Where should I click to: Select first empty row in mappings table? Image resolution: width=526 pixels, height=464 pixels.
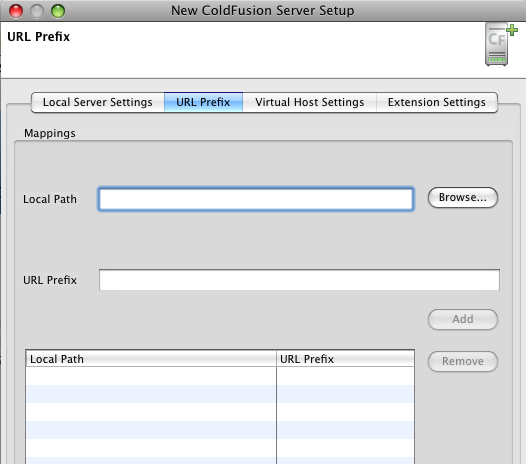click(220, 376)
